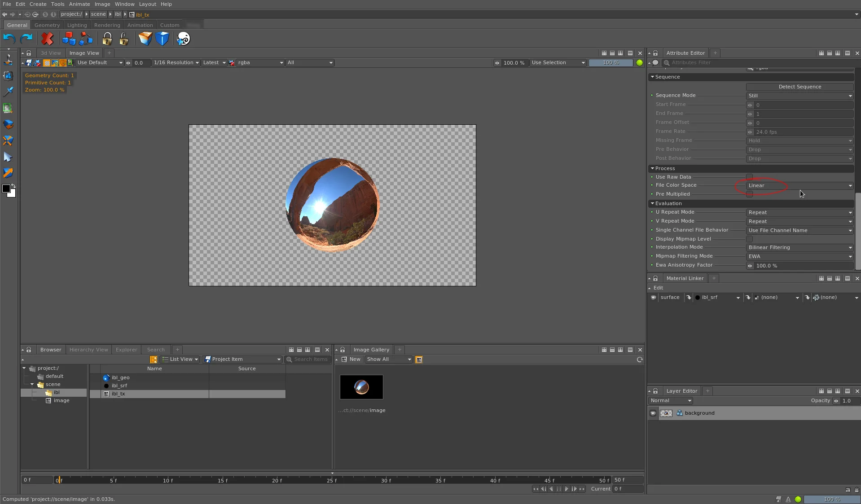Switch to the 3d View tab
The width and height of the screenshot is (861, 504).
(x=51, y=53)
